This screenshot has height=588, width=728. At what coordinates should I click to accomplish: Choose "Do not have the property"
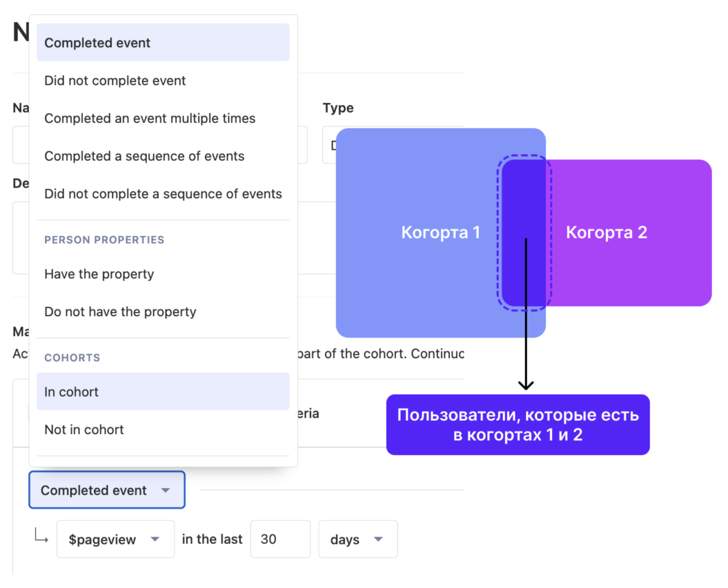(162, 312)
